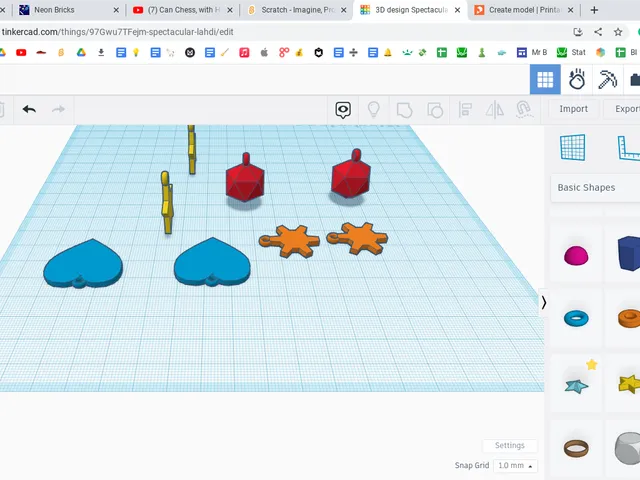Toggle show all lightbulb icon
The image size is (640, 480).
pos(373,109)
